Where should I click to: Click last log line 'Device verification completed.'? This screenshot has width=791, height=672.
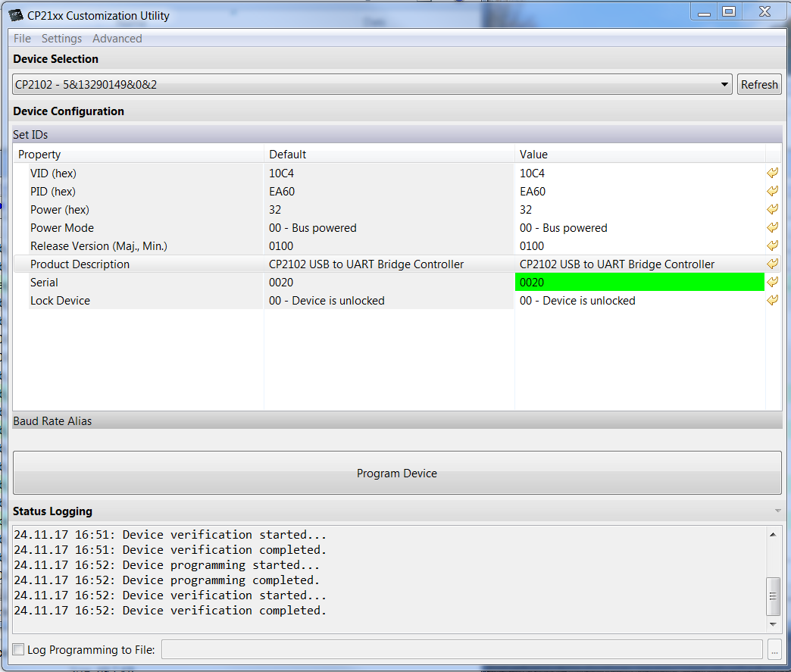[170, 611]
